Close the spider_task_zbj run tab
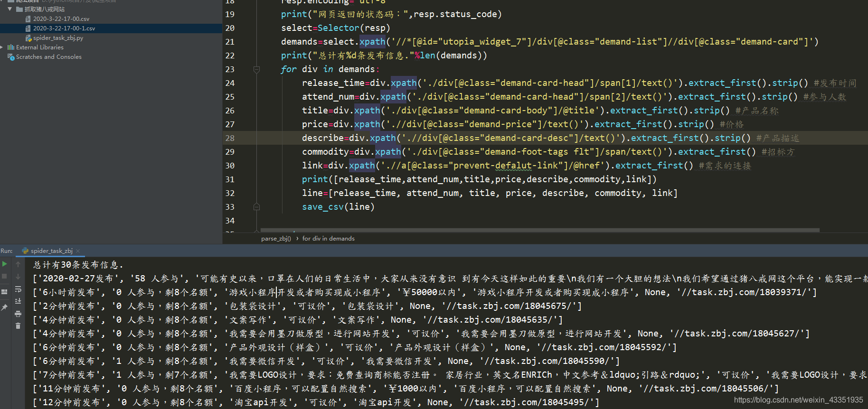Screen dimensions: 868x409 click(78, 251)
